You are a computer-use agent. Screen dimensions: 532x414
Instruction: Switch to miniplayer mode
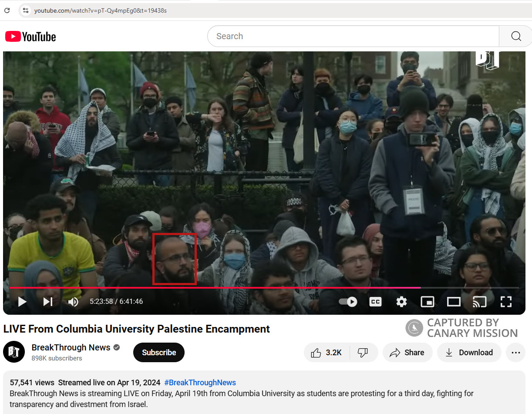coord(428,301)
